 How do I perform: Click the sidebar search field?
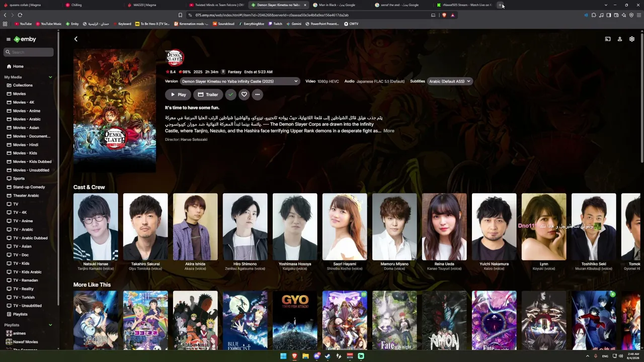pos(29,52)
